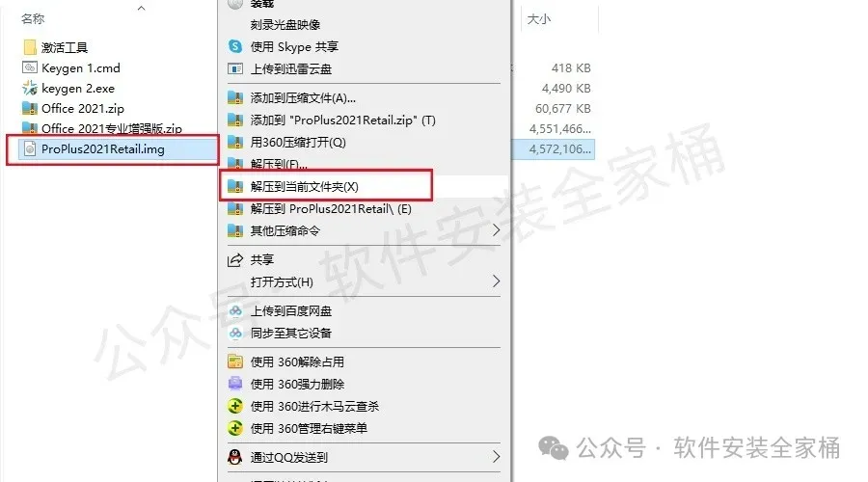Screen dimensions: 868x482
Task: Click the 360强力删除 shredder icon
Action: [x=235, y=384]
